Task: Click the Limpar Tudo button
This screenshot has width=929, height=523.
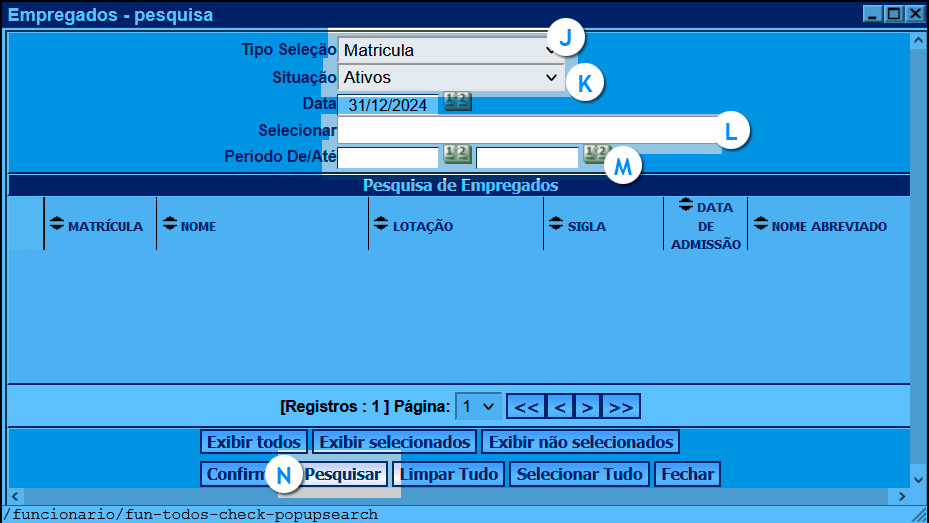Action: [449, 474]
